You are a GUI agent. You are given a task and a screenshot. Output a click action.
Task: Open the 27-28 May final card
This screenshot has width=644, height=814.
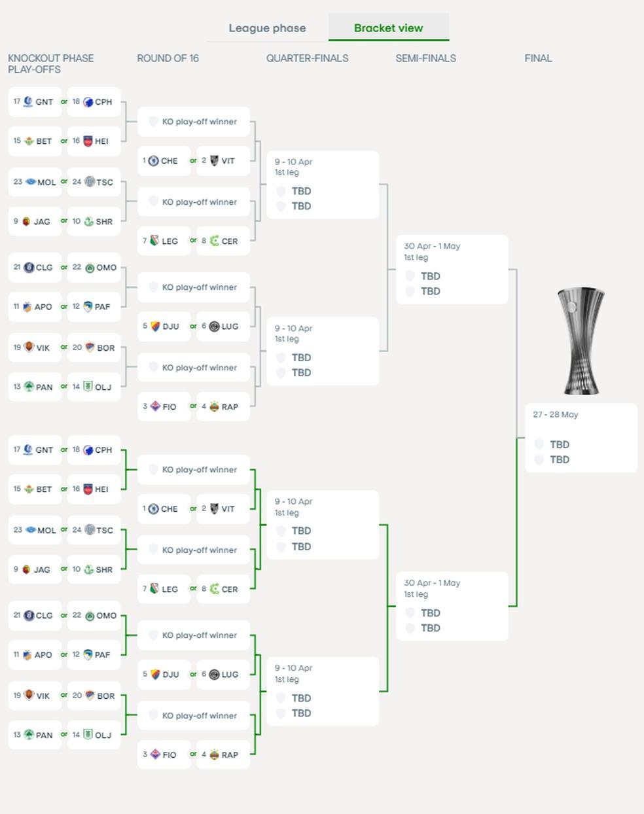click(x=581, y=436)
